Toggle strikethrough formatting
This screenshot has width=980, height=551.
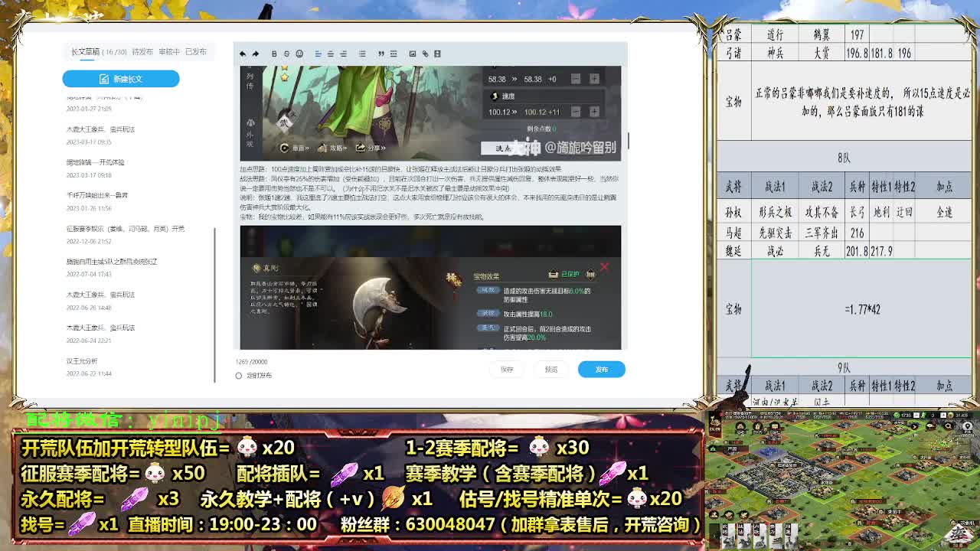(285, 54)
